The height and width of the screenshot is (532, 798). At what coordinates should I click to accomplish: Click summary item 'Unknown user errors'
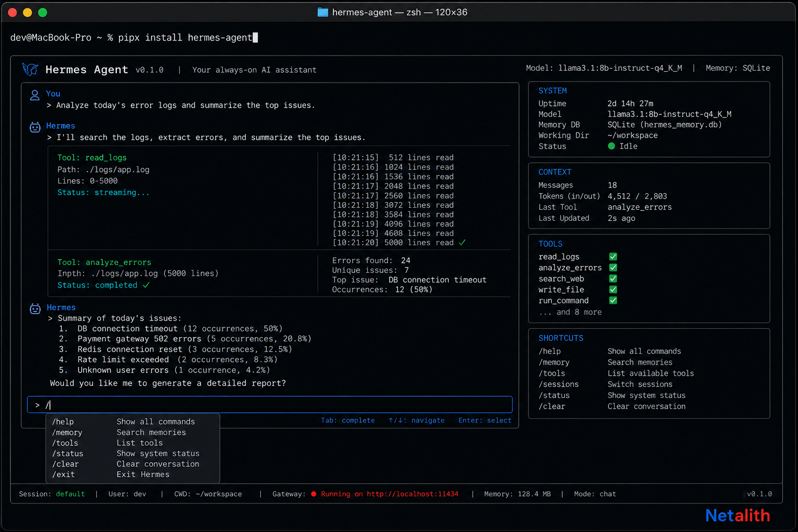click(123, 370)
